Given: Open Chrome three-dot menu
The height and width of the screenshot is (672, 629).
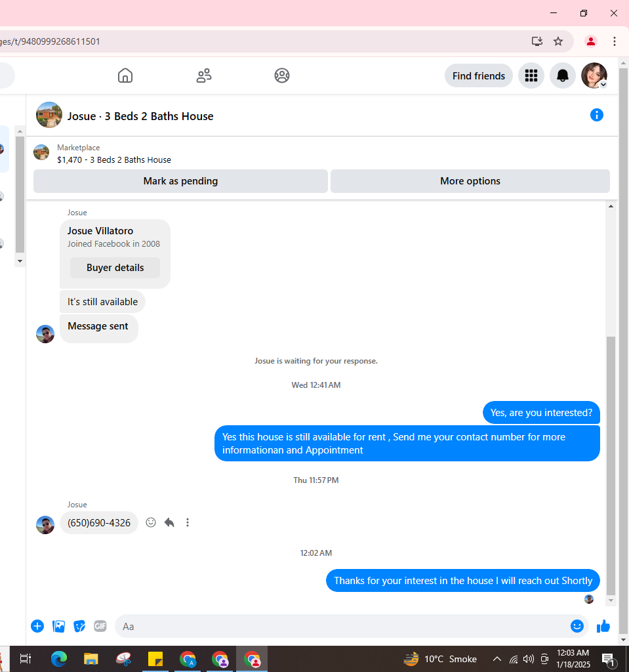Looking at the screenshot, I should point(615,41).
